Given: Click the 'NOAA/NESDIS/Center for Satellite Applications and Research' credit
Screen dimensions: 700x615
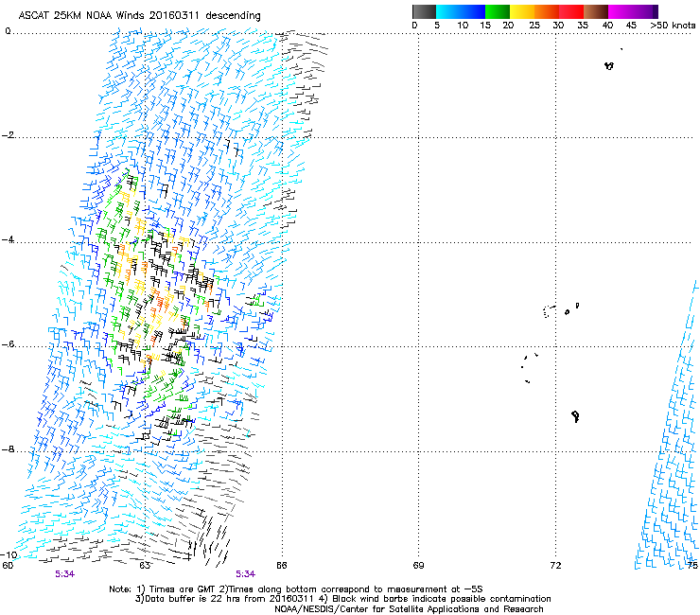Looking at the screenshot, I should coord(409,609).
